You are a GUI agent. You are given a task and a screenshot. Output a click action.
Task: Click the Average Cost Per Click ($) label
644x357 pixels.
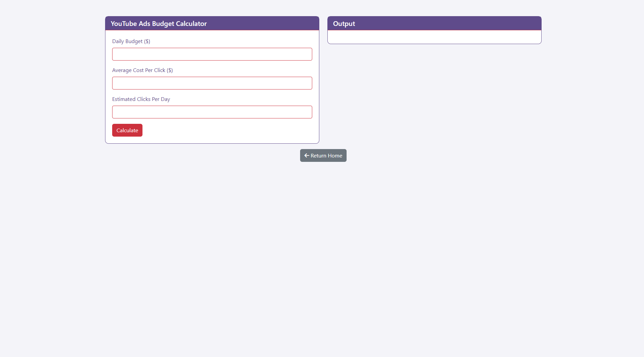point(142,70)
